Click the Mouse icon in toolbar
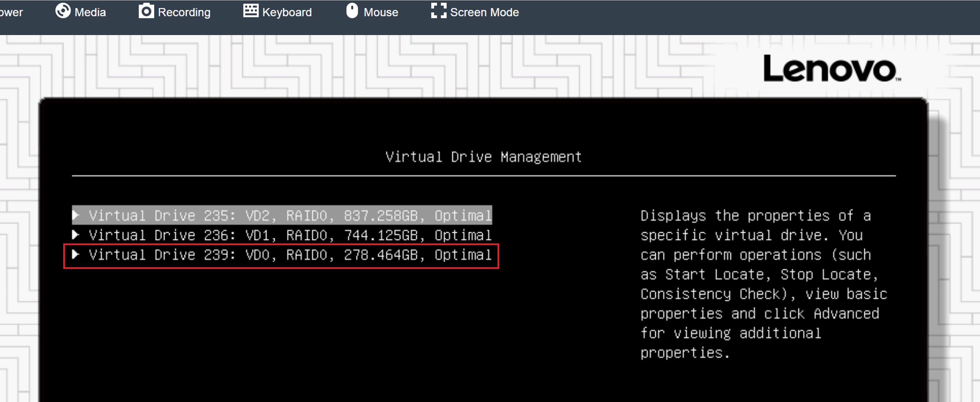980x402 pixels. [x=352, y=11]
